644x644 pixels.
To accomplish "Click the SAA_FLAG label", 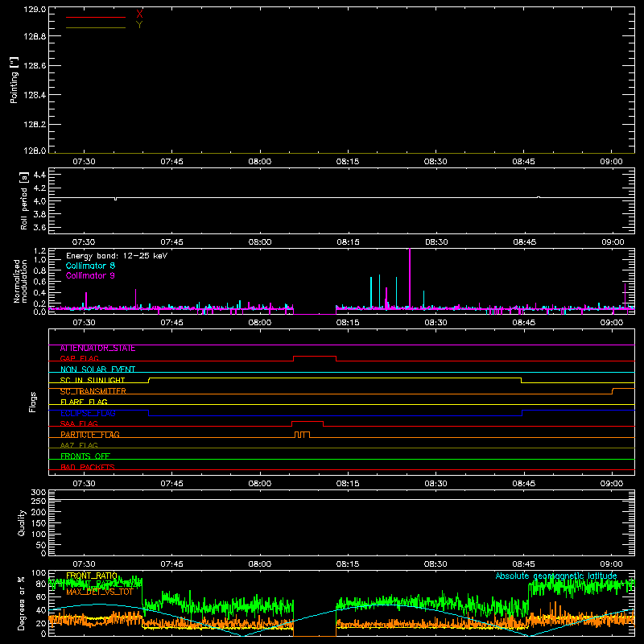I will [79, 424].
